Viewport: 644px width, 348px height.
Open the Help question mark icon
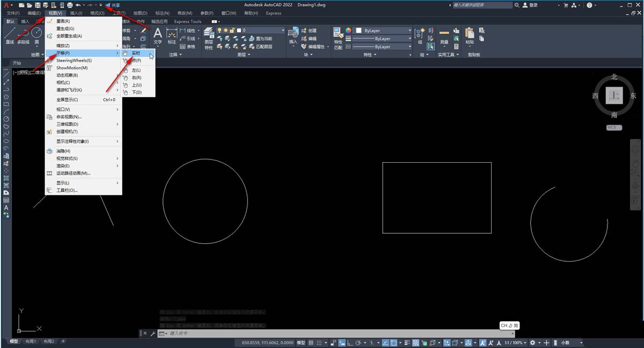tap(589, 5)
